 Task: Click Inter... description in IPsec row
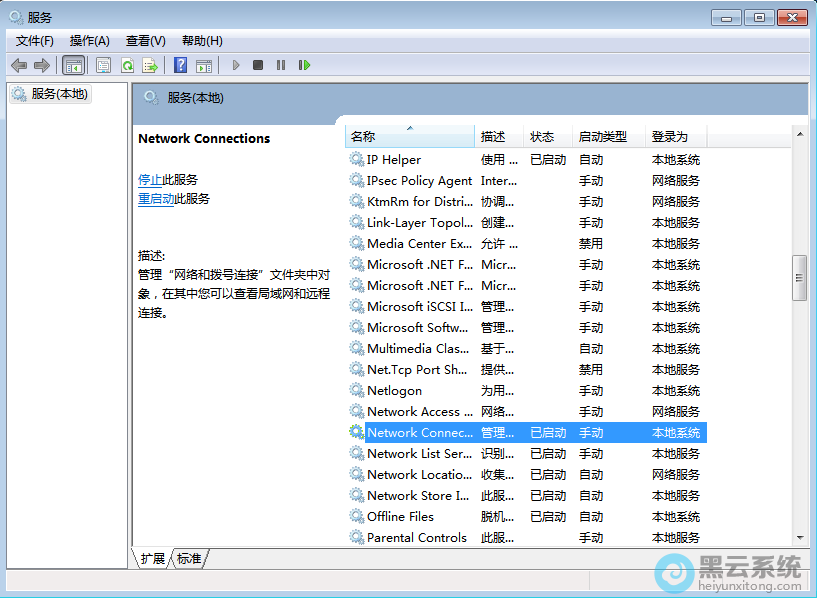(499, 181)
